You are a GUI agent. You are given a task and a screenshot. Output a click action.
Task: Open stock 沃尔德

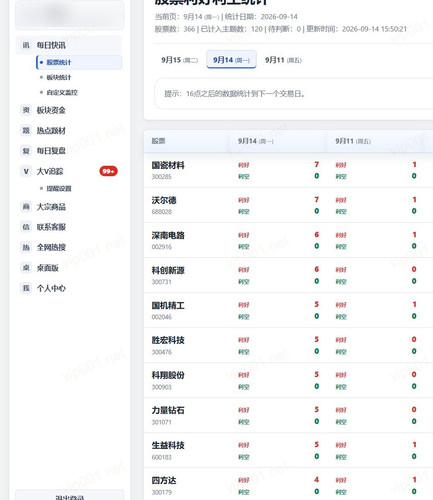click(x=164, y=200)
